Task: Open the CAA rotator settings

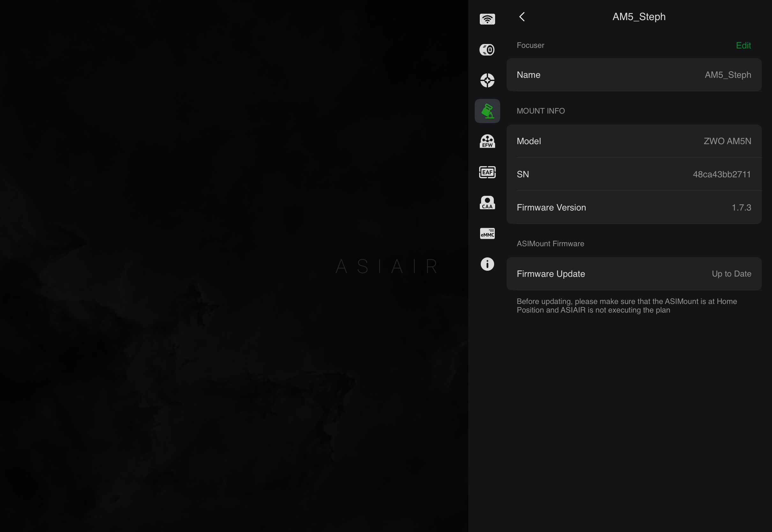Action: [x=487, y=203]
